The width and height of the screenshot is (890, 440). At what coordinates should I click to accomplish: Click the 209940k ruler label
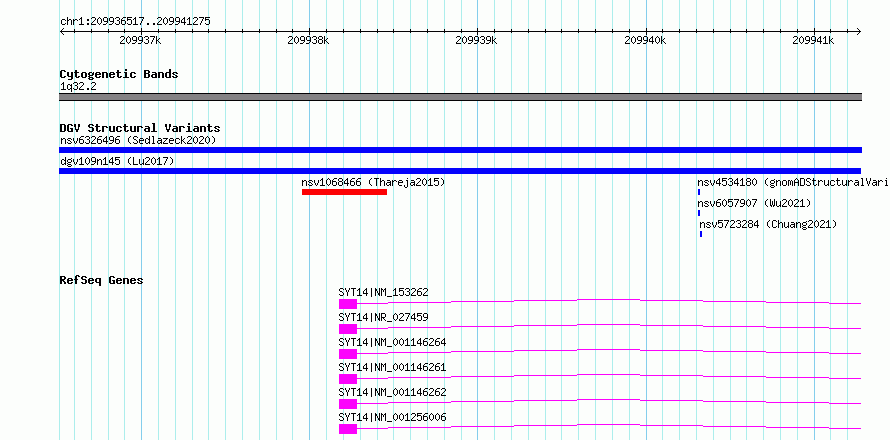(x=645, y=40)
